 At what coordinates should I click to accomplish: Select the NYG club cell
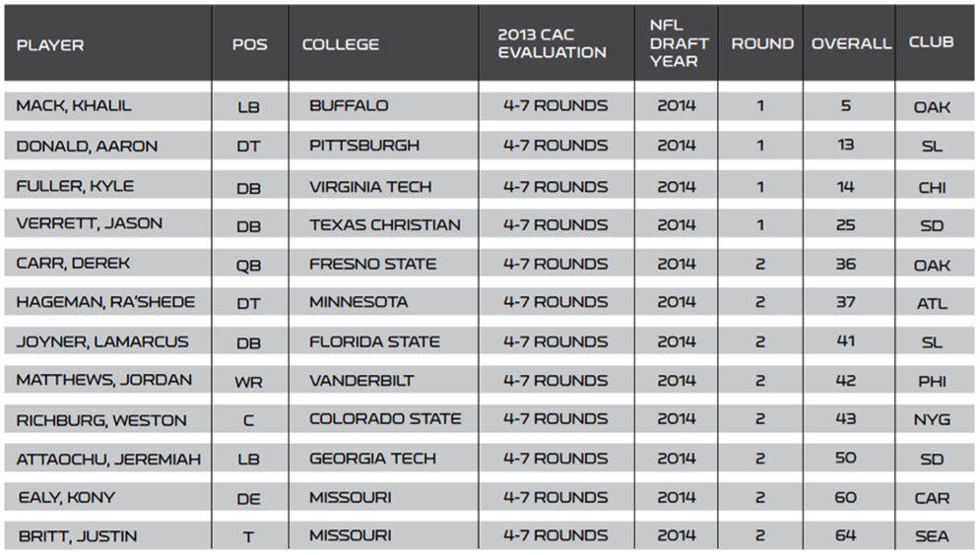932,419
